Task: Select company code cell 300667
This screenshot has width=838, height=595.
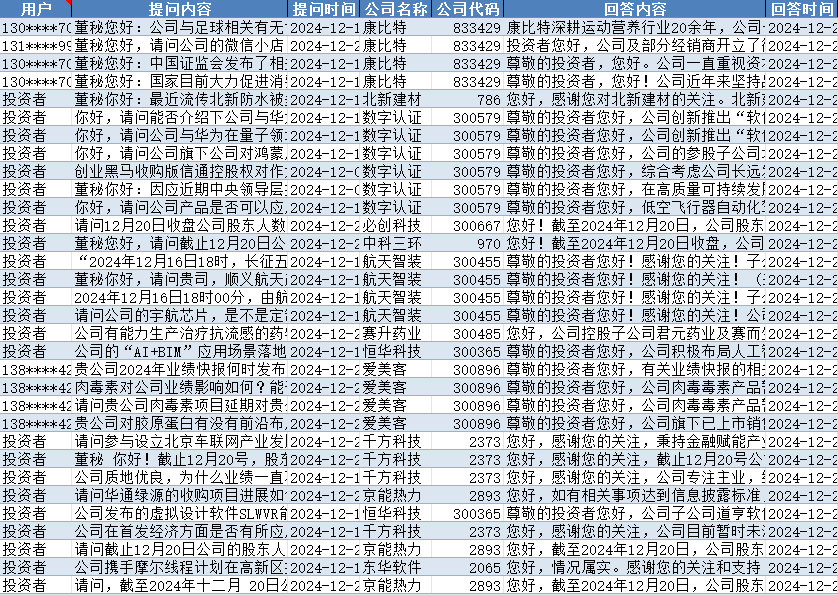Action: [x=468, y=225]
